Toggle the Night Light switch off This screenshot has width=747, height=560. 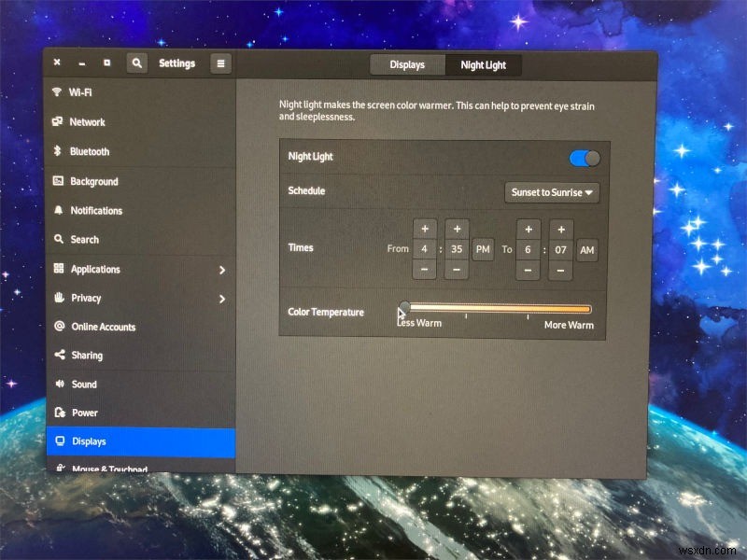point(584,157)
